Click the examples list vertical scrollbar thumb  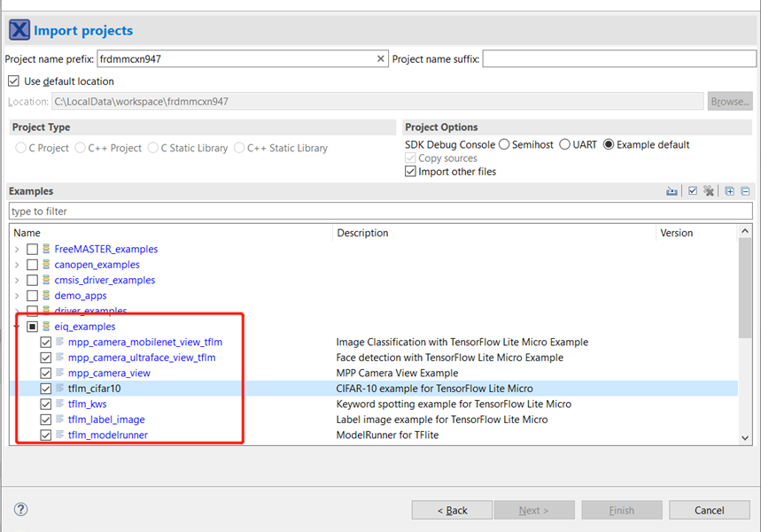745,288
